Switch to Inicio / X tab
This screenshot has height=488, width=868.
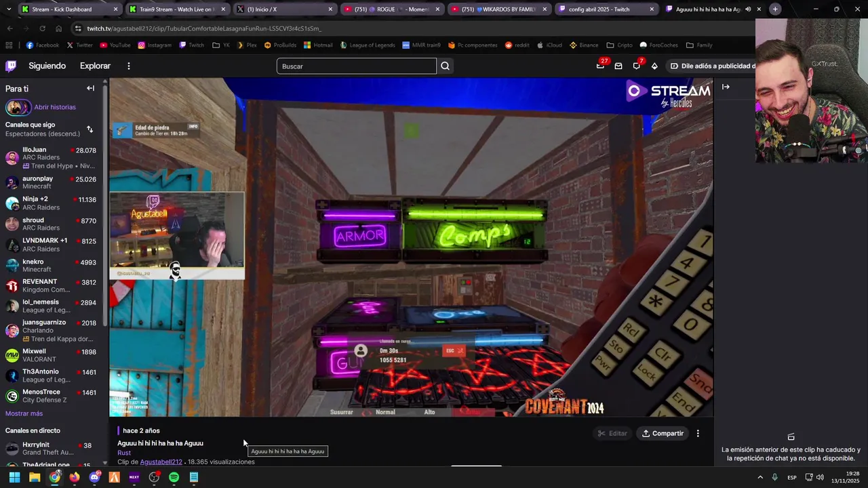285,9
